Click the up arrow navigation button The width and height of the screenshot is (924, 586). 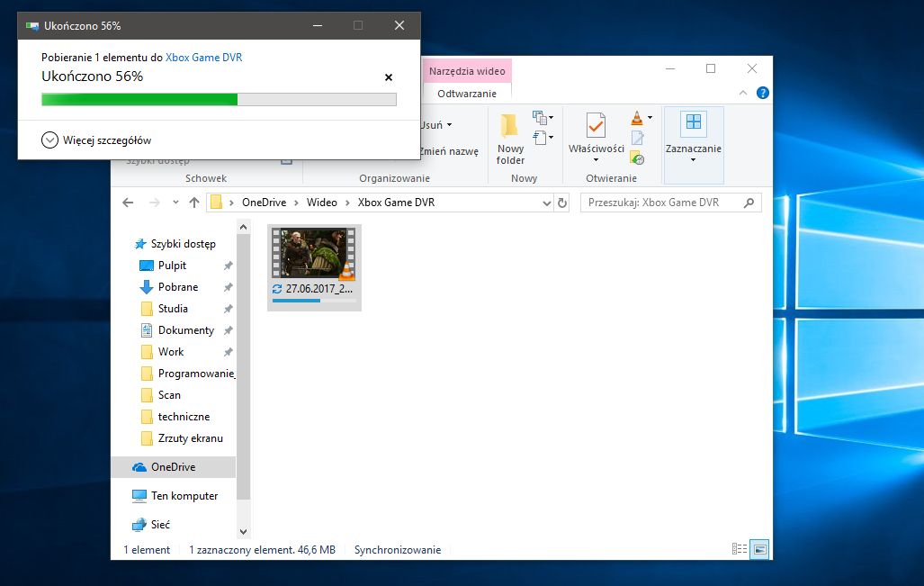tap(194, 203)
